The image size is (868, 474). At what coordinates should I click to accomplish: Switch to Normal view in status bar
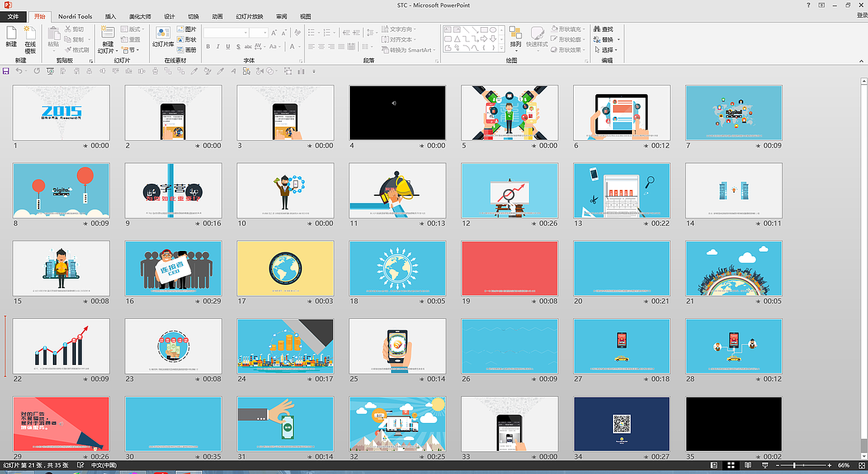tap(714, 466)
